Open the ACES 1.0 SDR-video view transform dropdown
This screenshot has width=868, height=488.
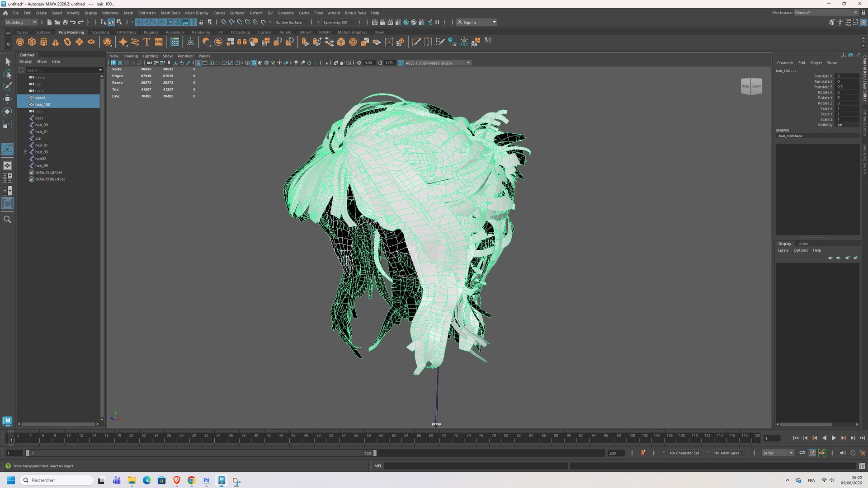[437, 63]
